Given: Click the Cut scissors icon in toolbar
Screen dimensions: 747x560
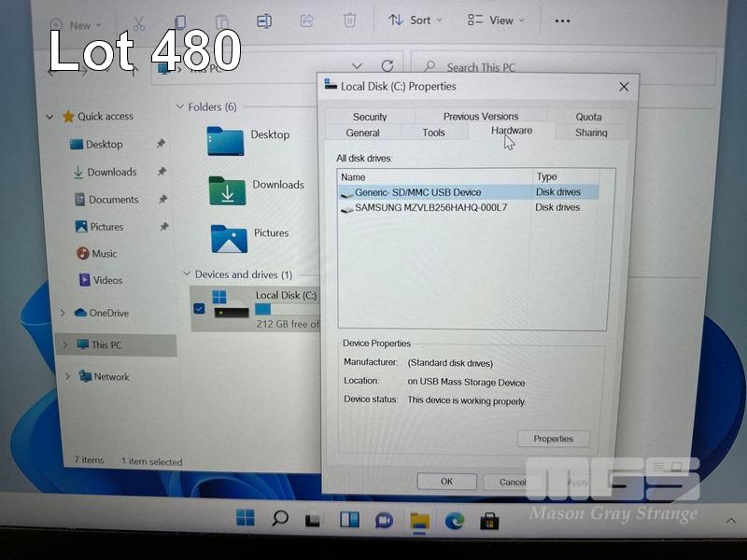Looking at the screenshot, I should 139,22.
